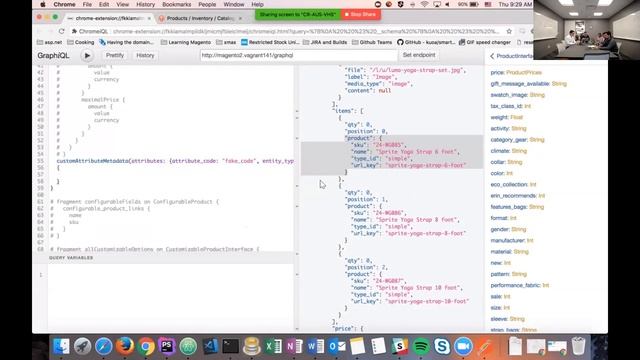The width and height of the screenshot is (640, 360).
Task: Click the performance_fabric field in docs
Action: coord(516,285)
